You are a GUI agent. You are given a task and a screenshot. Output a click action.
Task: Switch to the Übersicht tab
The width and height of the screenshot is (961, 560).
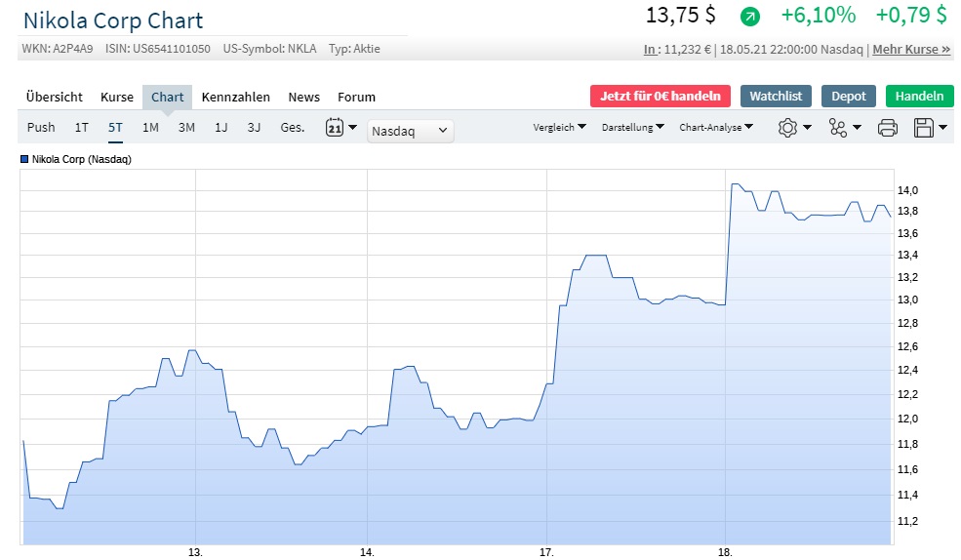[x=54, y=97]
